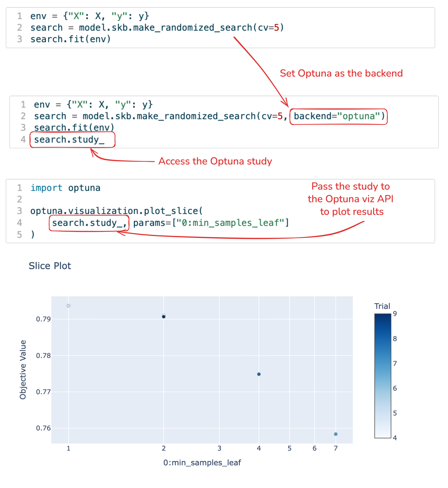Click search.study_ inside the plot_slice call
The width and height of the screenshot is (448, 488).
coord(89,223)
